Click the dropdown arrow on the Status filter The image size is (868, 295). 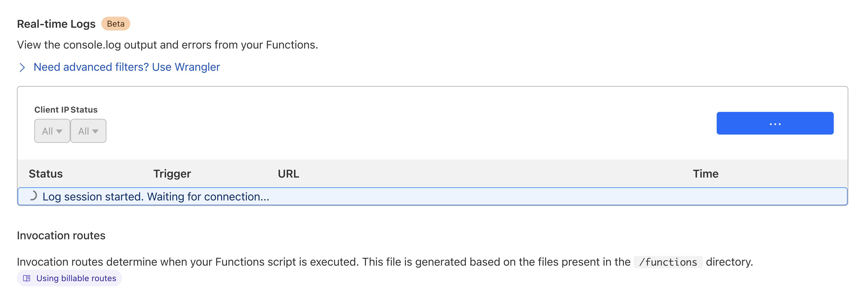point(96,131)
